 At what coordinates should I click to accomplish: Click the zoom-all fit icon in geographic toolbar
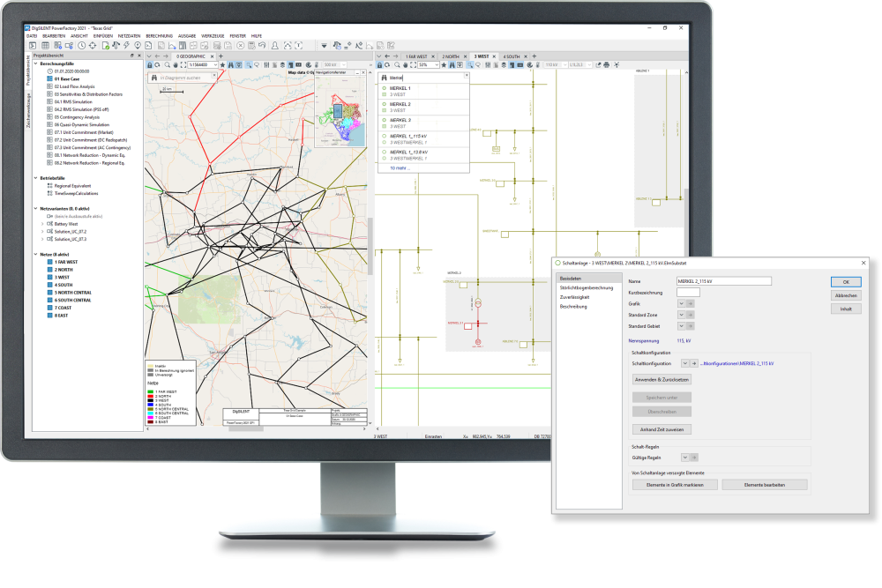(x=183, y=65)
